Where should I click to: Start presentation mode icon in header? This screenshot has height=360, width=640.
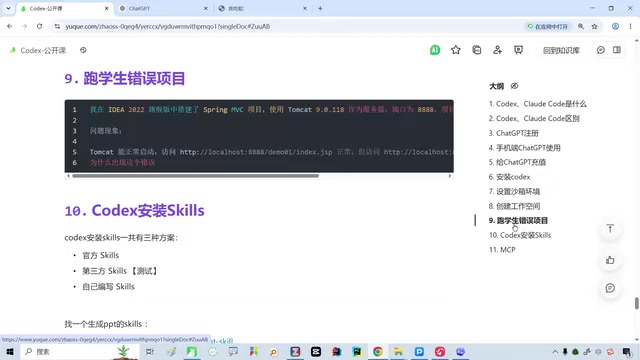(x=518, y=50)
